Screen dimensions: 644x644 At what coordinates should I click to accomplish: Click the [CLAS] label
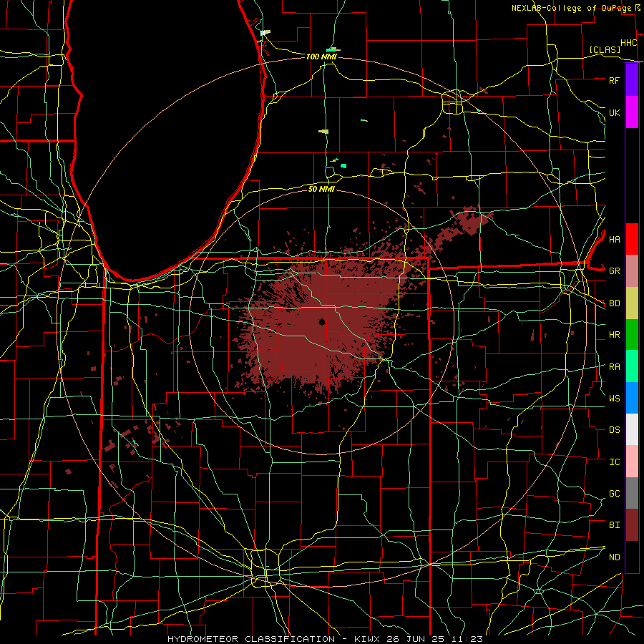pyautogui.click(x=605, y=49)
